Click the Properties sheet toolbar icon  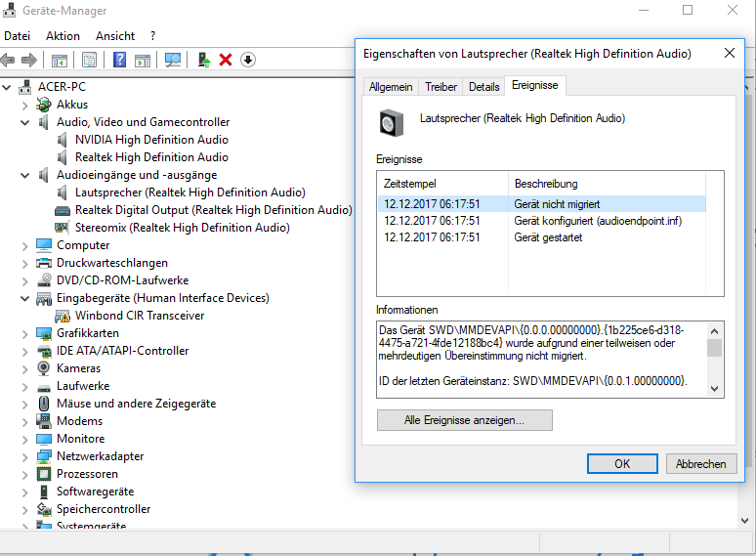tap(89, 61)
